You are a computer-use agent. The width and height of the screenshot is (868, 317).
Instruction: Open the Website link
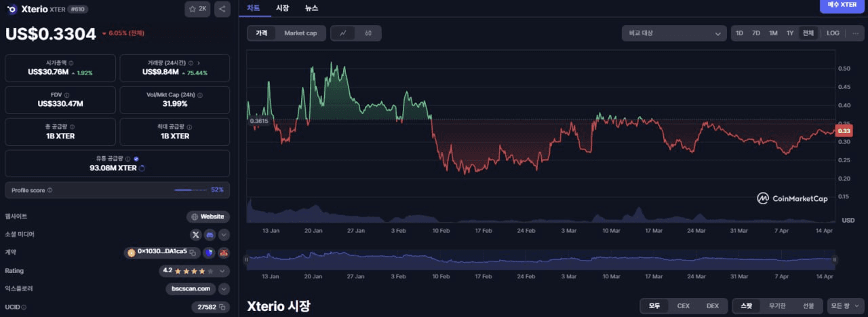point(208,217)
